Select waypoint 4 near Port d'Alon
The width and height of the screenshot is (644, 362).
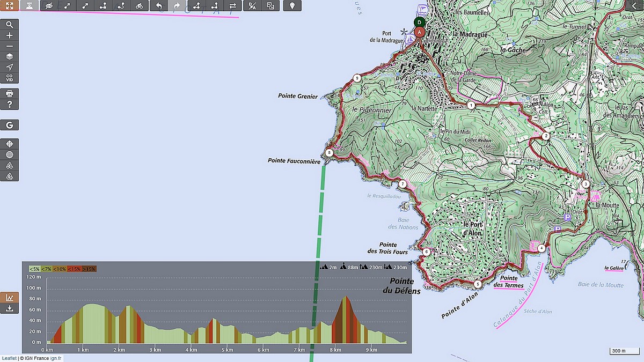point(542,248)
